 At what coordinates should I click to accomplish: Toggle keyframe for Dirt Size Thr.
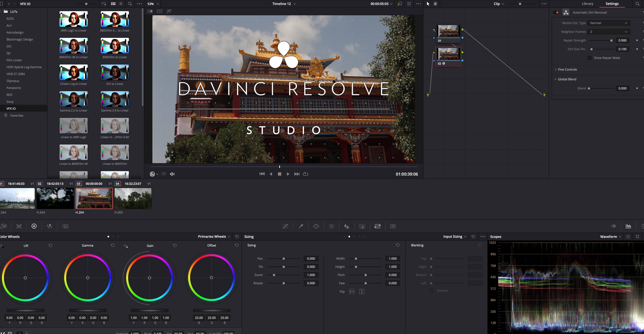point(637,49)
